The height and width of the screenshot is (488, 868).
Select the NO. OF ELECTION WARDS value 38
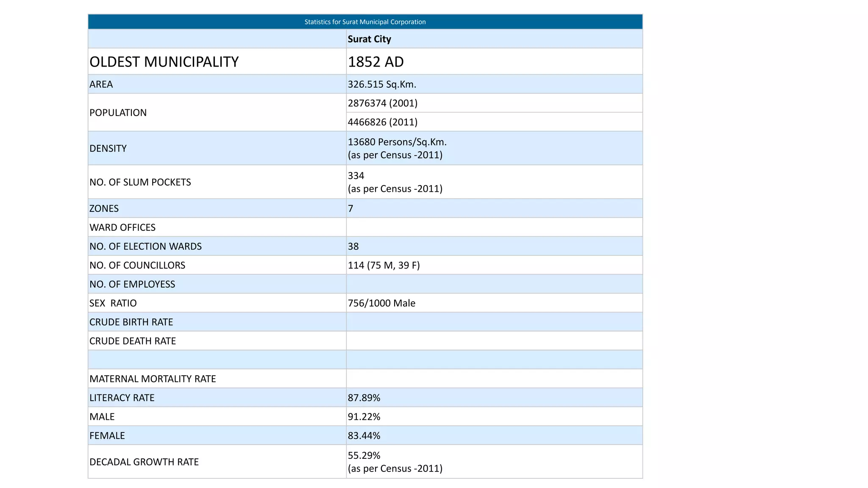353,247
